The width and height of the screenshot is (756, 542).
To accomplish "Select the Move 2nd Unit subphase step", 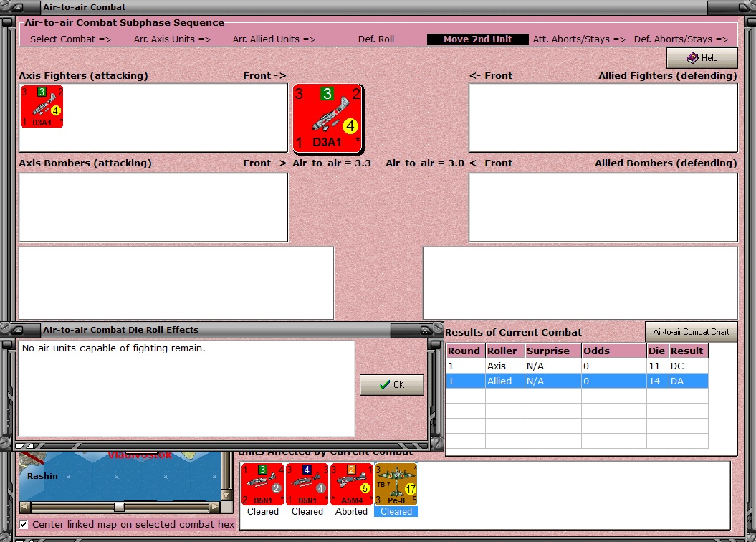I will tap(477, 39).
